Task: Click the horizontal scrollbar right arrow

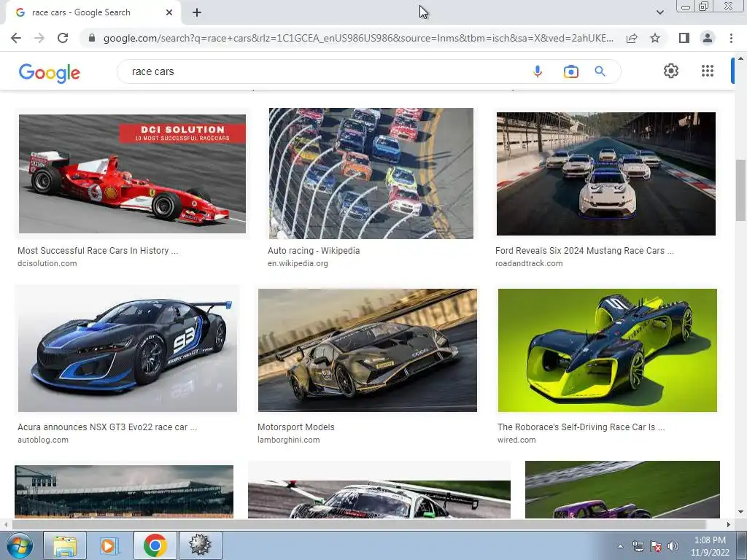Action: [x=729, y=524]
